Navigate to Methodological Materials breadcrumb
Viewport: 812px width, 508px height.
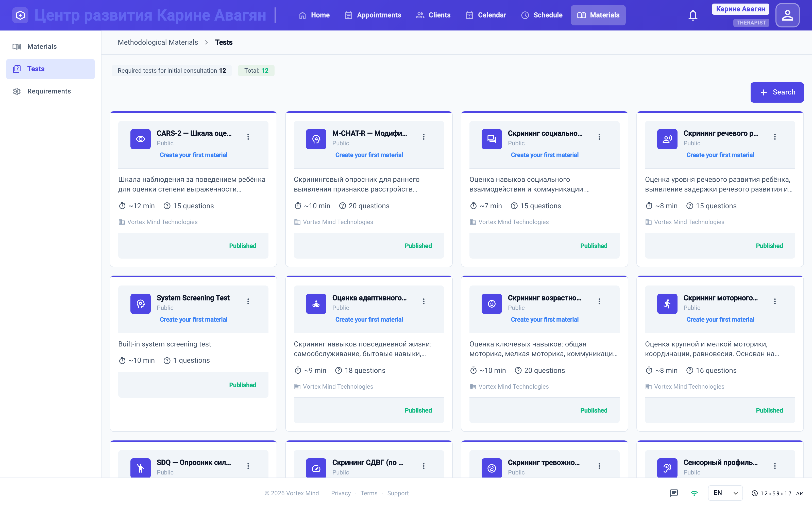158,42
